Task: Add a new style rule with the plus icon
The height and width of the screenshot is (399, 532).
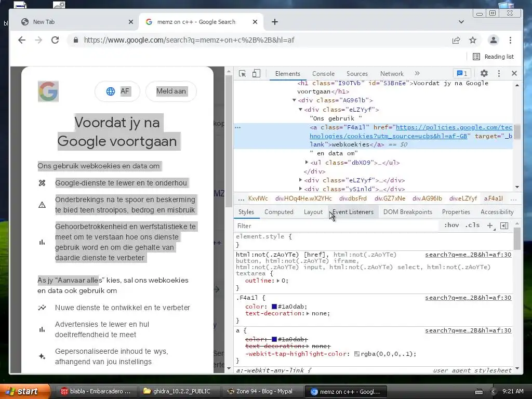Action: (490, 225)
